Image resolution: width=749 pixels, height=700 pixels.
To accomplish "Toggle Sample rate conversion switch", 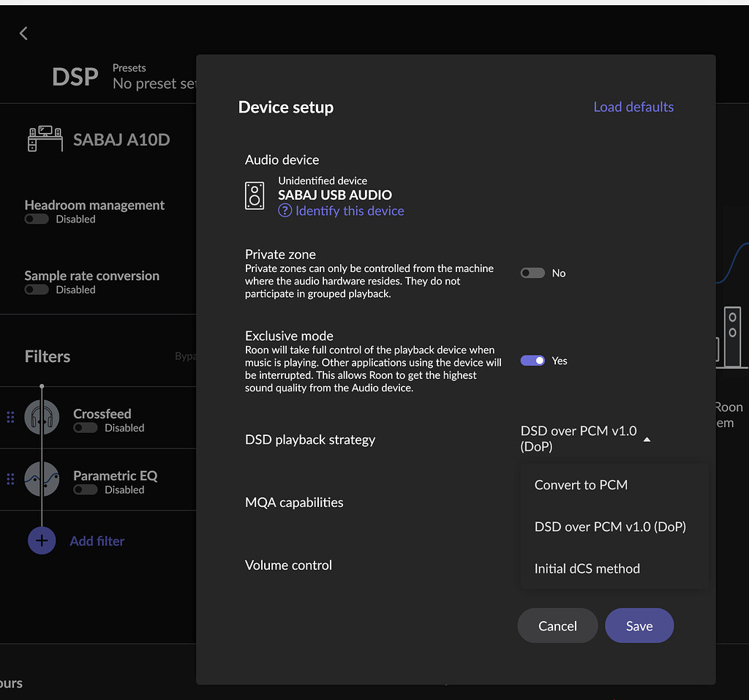I will (37, 290).
